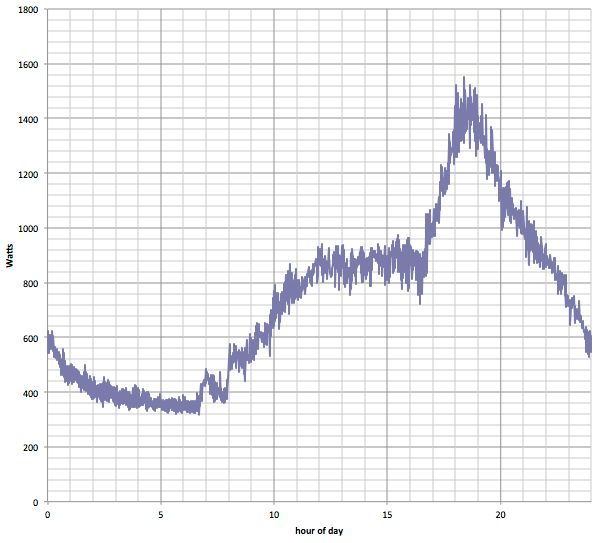Viewport: 605px width, 543px height.
Task: Select the 1800 y-axis tick label
Action: click(x=27, y=10)
